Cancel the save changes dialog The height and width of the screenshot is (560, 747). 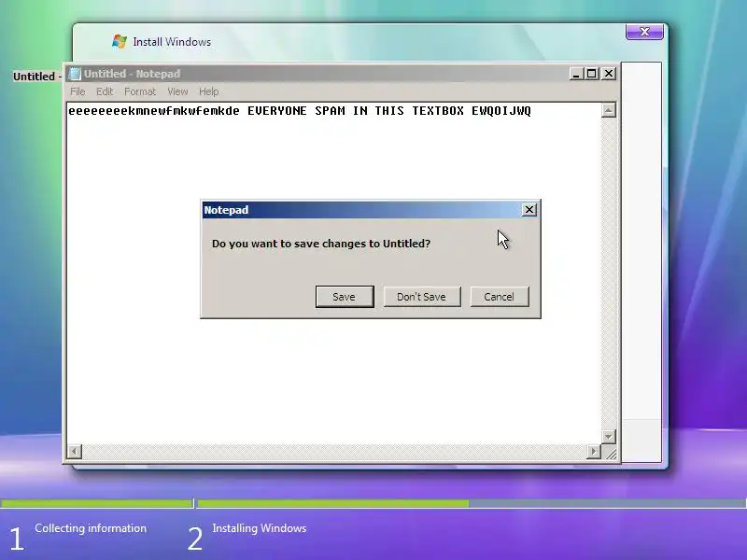500,297
